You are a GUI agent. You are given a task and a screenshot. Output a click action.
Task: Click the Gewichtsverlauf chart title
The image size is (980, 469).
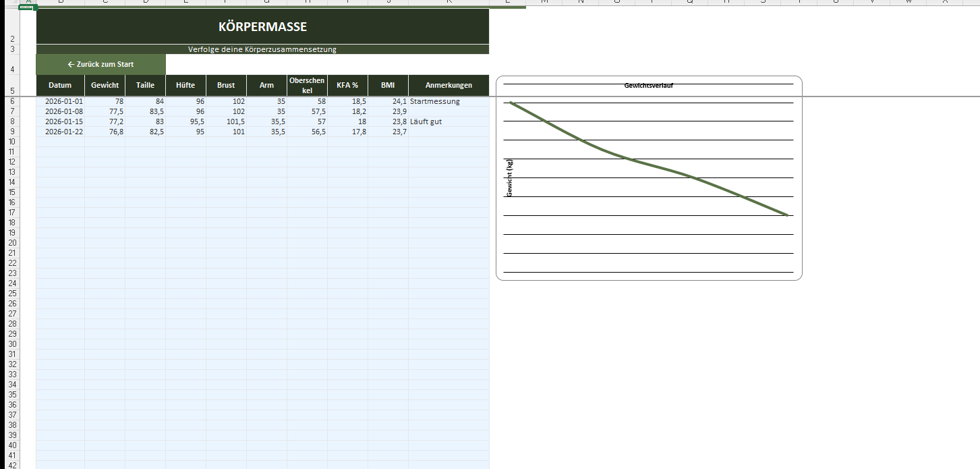click(649, 86)
